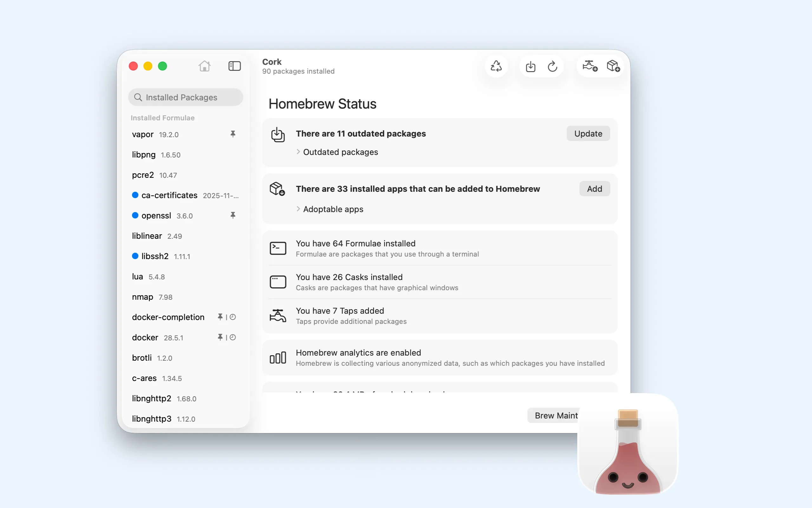Select the pcre2 formula
This screenshot has height=508, width=812.
(186, 175)
